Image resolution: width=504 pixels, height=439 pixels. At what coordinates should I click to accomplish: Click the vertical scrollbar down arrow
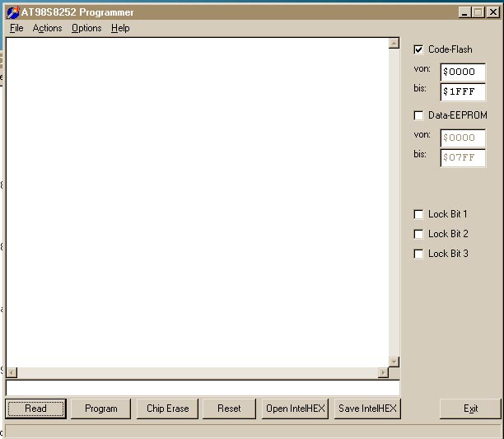394,362
